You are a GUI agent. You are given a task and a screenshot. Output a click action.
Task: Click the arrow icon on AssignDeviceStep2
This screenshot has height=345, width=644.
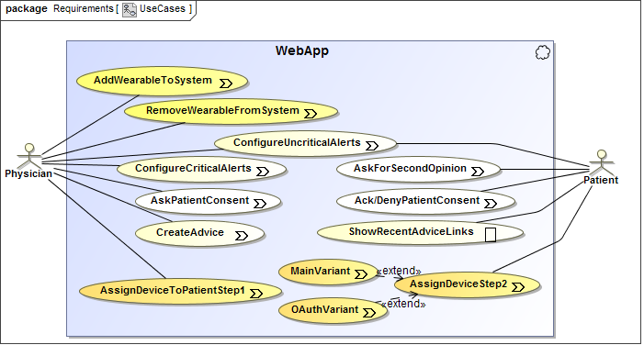518,287
